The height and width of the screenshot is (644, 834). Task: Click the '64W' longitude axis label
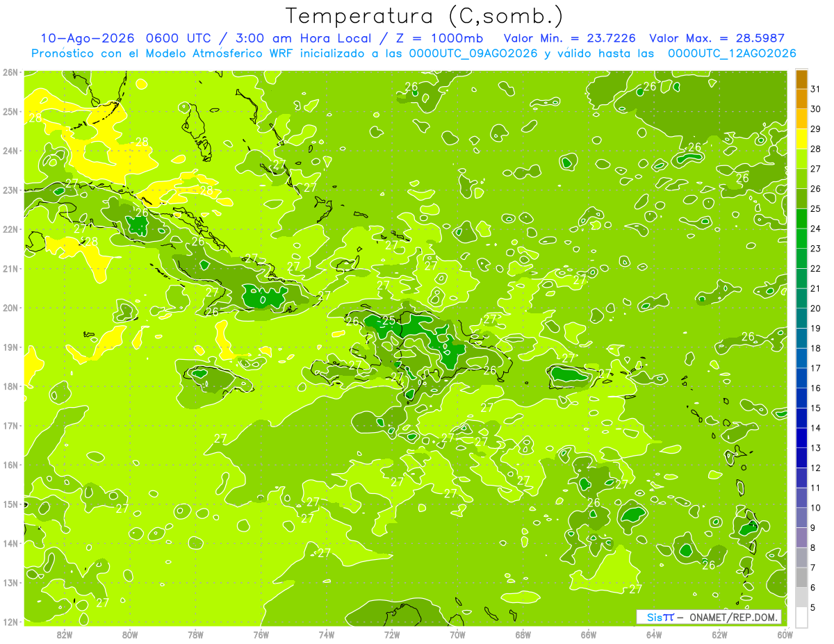pos(654,635)
